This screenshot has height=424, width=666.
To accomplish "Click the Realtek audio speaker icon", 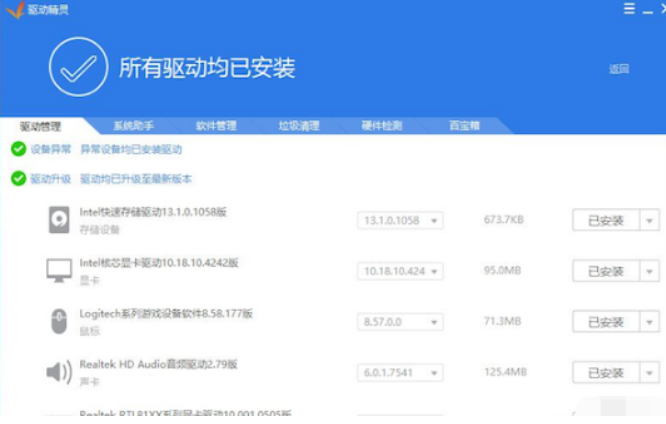I will coord(59,372).
